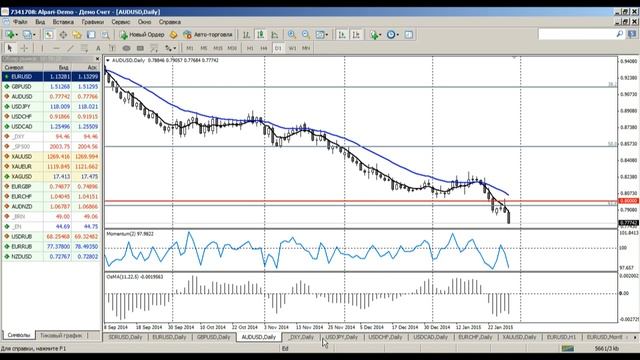Open the chart Templates icon

click(409, 35)
